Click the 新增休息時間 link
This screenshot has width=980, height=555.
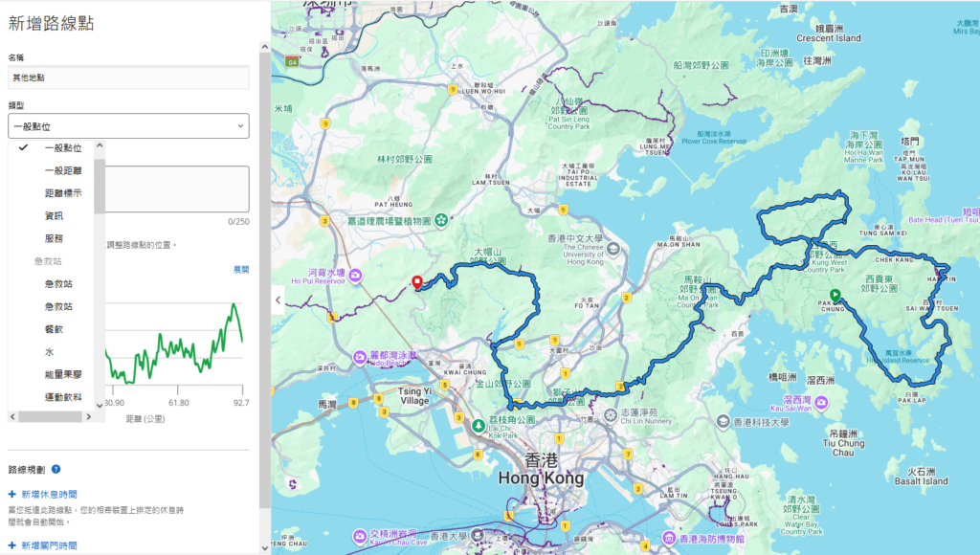50,494
